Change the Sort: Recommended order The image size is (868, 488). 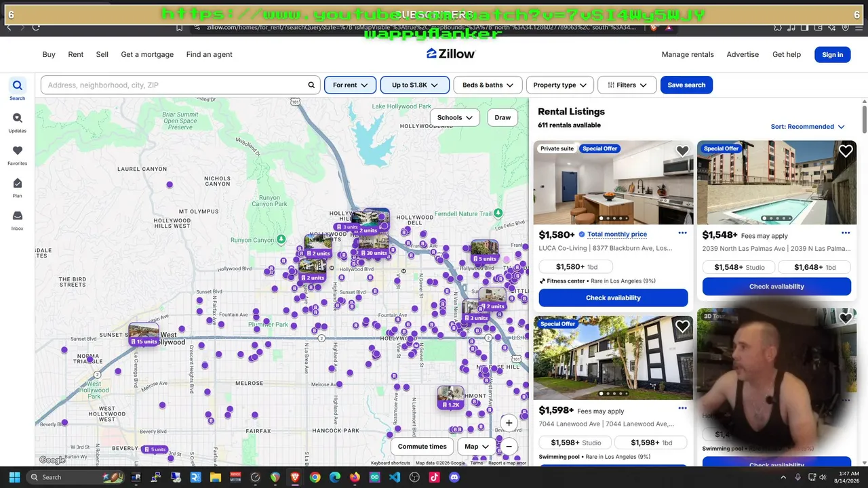[808, 127]
